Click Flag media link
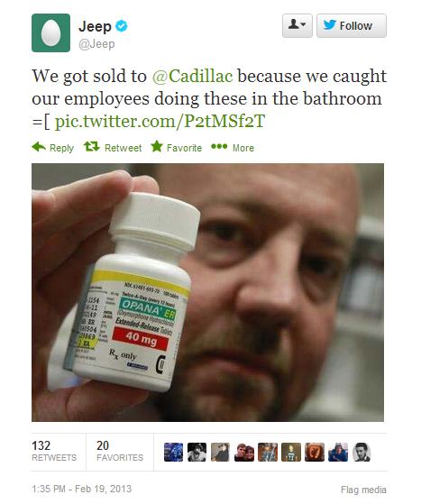 [363, 490]
